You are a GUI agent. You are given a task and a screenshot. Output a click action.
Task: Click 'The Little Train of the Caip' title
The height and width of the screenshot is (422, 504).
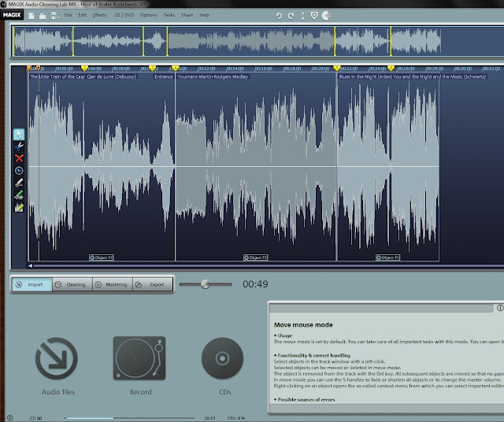[x=57, y=76]
